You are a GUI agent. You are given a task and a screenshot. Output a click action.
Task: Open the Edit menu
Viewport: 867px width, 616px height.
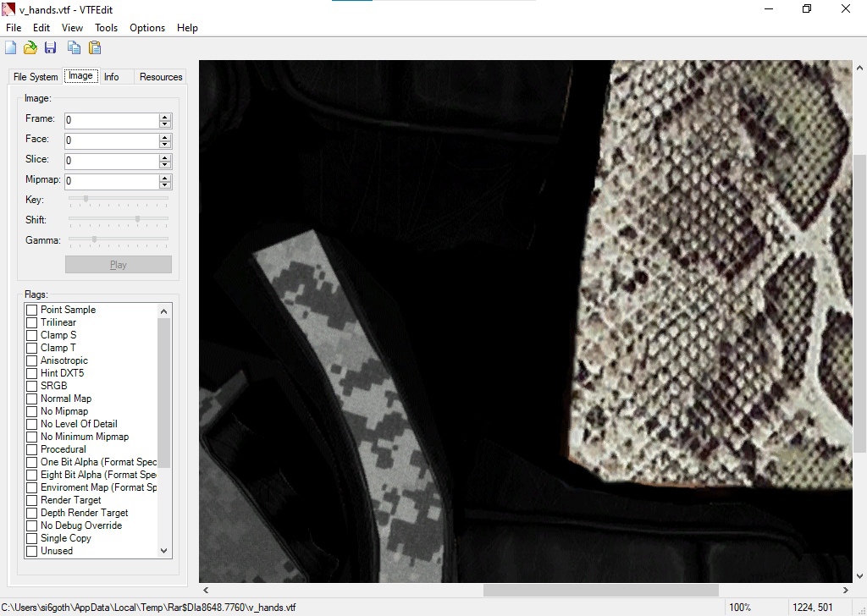41,28
